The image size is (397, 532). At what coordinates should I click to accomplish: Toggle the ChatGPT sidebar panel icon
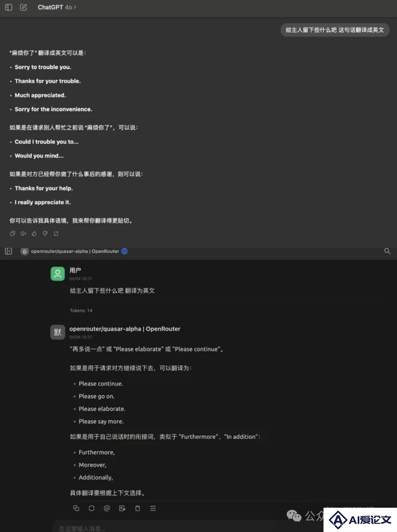pyautogui.click(x=8, y=7)
